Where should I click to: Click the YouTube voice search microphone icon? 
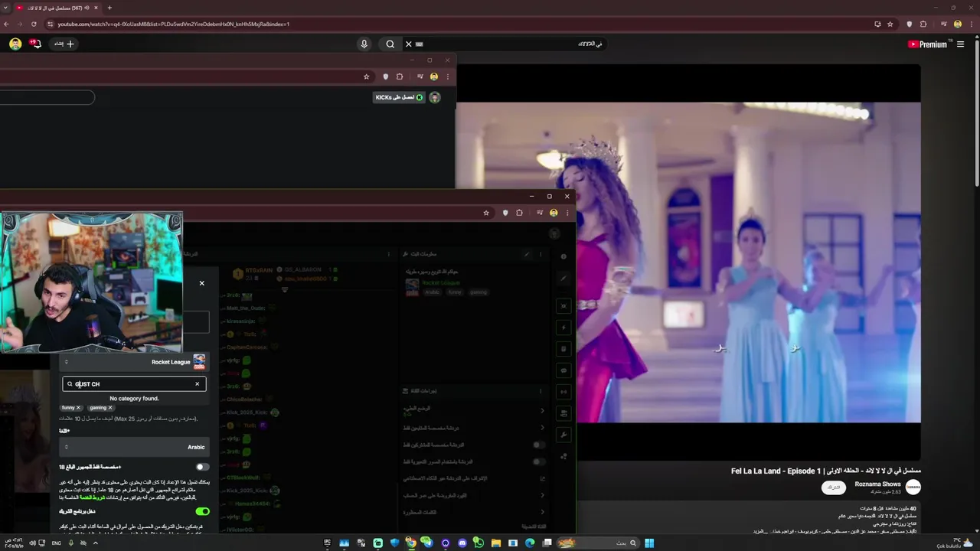(364, 44)
